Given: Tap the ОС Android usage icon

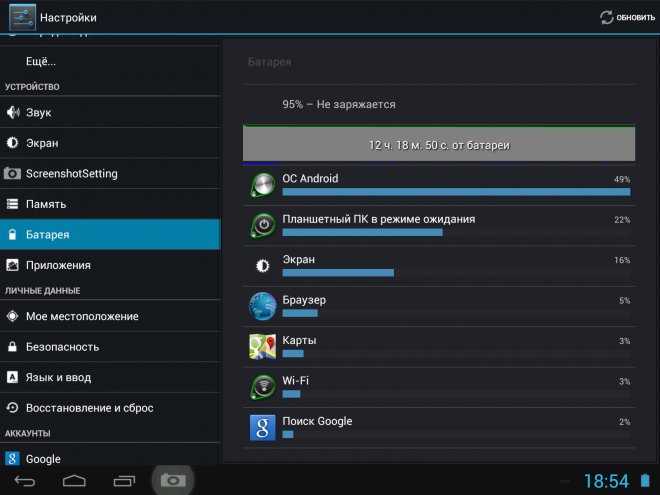Looking at the screenshot, I should pos(263,185).
